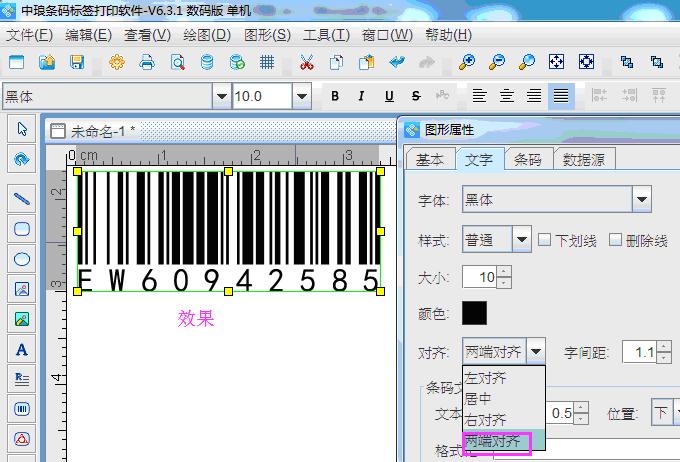This screenshot has width=680, height=462.
Task: Open the 绘图(D) menu
Action: (x=207, y=35)
